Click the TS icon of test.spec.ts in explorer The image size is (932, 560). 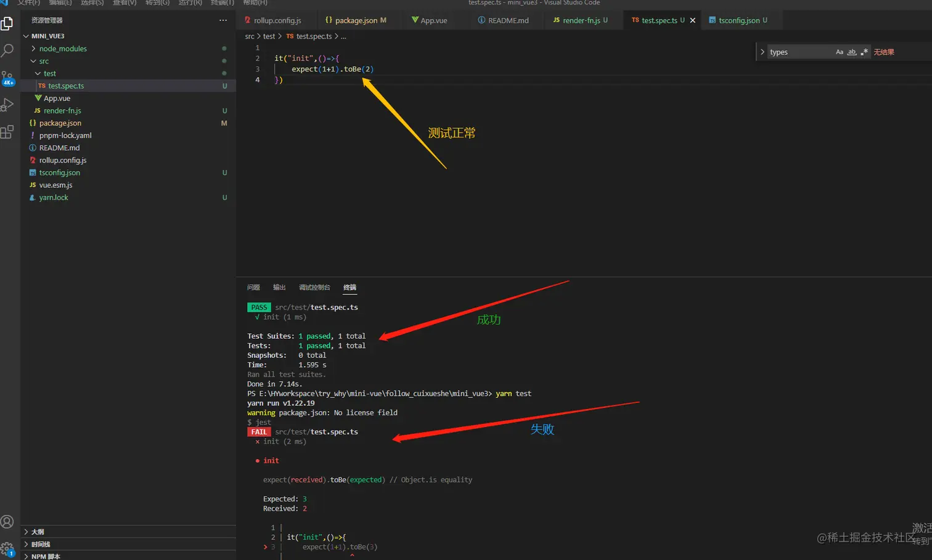pos(42,86)
